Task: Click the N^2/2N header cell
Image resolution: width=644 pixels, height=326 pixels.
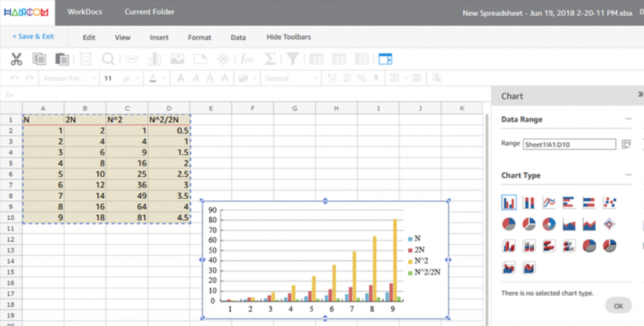Action: 169,120
